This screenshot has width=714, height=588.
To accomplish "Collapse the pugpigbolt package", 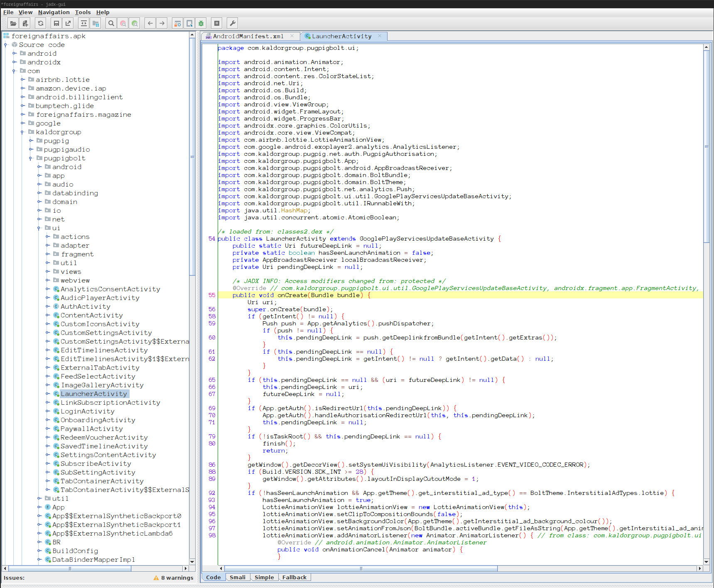I will click(30, 158).
